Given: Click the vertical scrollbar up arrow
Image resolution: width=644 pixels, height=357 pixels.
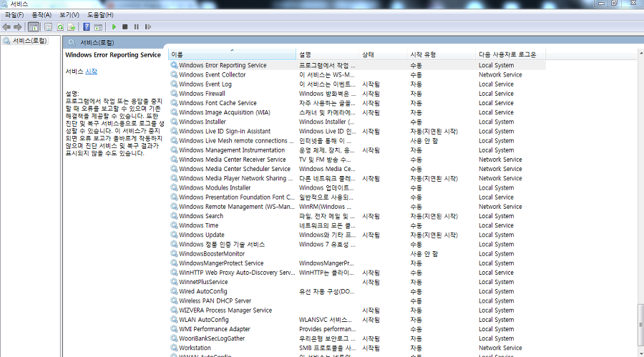Looking at the screenshot, I should pyautogui.click(x=640, y=54).
